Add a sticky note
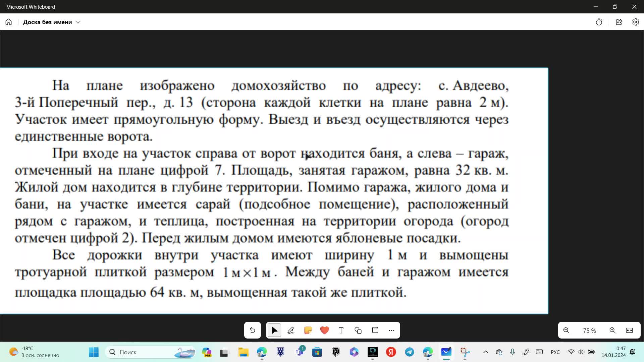 tap(308, 330)
